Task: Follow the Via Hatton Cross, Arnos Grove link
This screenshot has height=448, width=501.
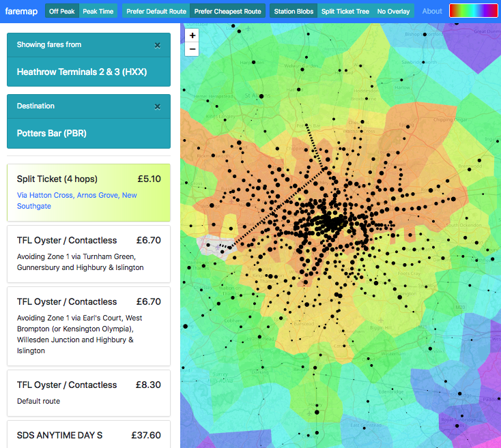Action: [76, 200]
